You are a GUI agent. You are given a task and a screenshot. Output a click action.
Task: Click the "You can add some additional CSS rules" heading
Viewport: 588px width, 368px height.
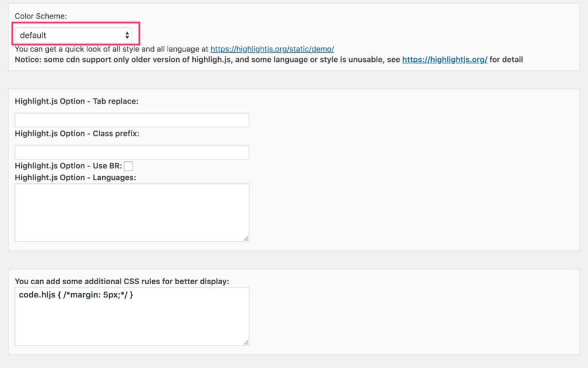click(x=122, y=281)
